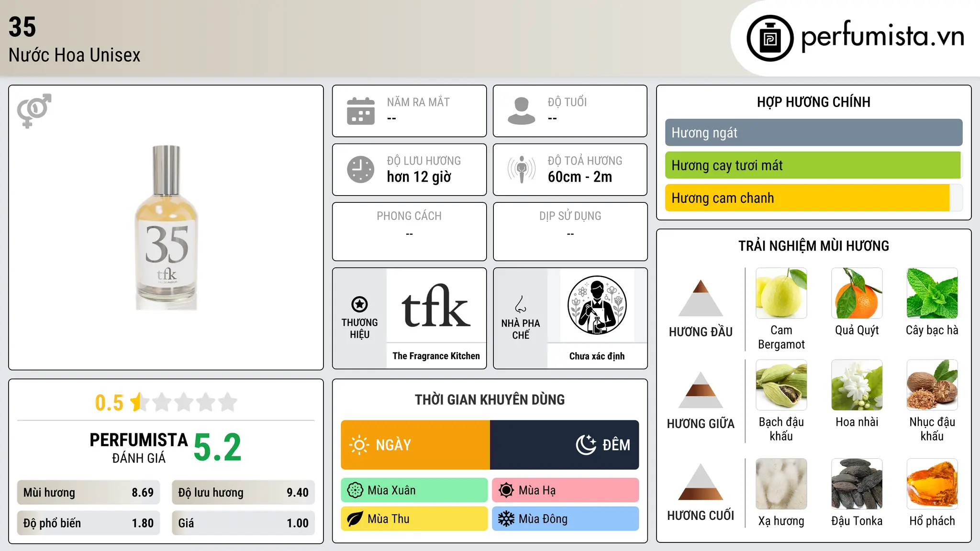Click the Độ Tuổi label
This screenshot has height=551, width=980.
[x=567, y=102]
